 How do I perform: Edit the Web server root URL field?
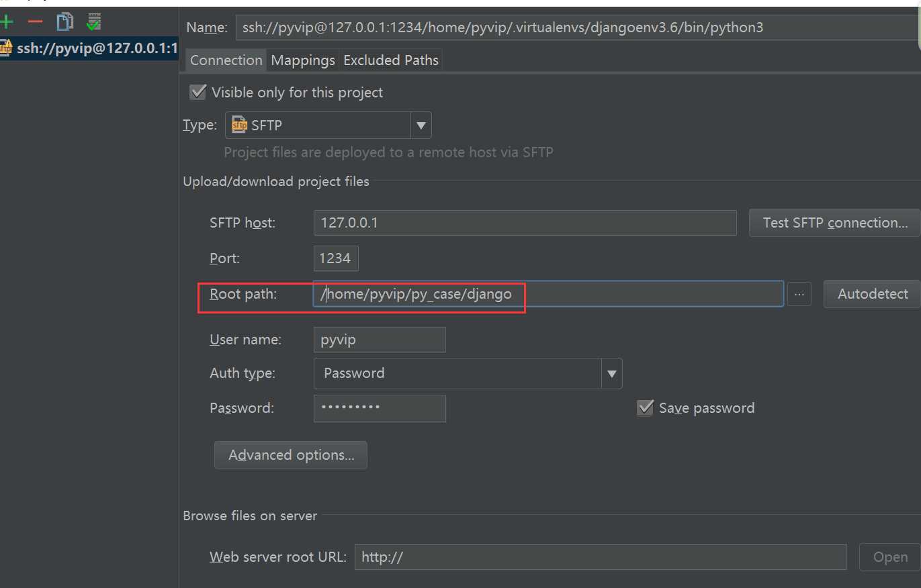point(601,557)
